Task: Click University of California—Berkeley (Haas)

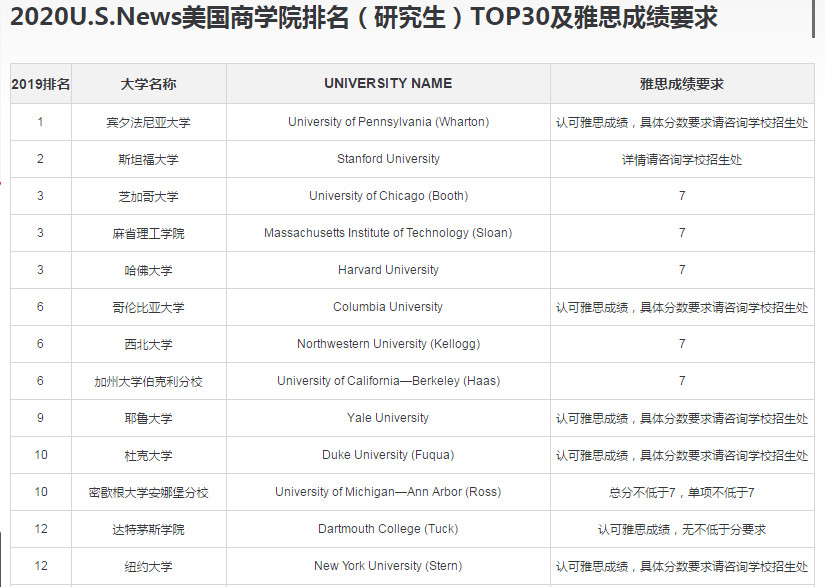Action: tap(388, 381)
